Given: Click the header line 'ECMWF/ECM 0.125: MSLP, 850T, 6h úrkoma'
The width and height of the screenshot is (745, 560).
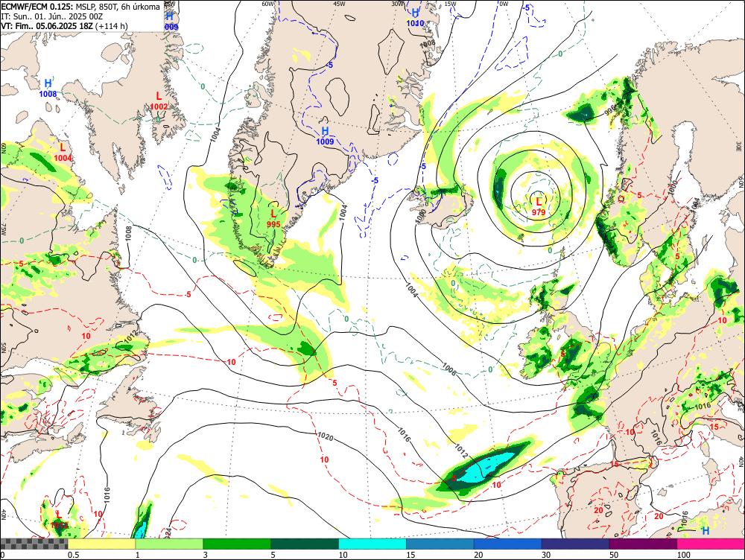Looking at the screenshot, I should 80,7.
